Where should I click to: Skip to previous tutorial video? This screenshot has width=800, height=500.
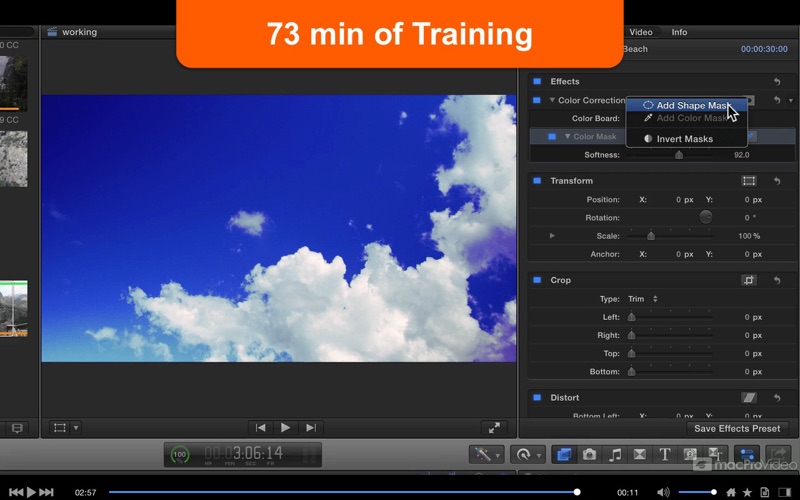click(x=16, y=492)
